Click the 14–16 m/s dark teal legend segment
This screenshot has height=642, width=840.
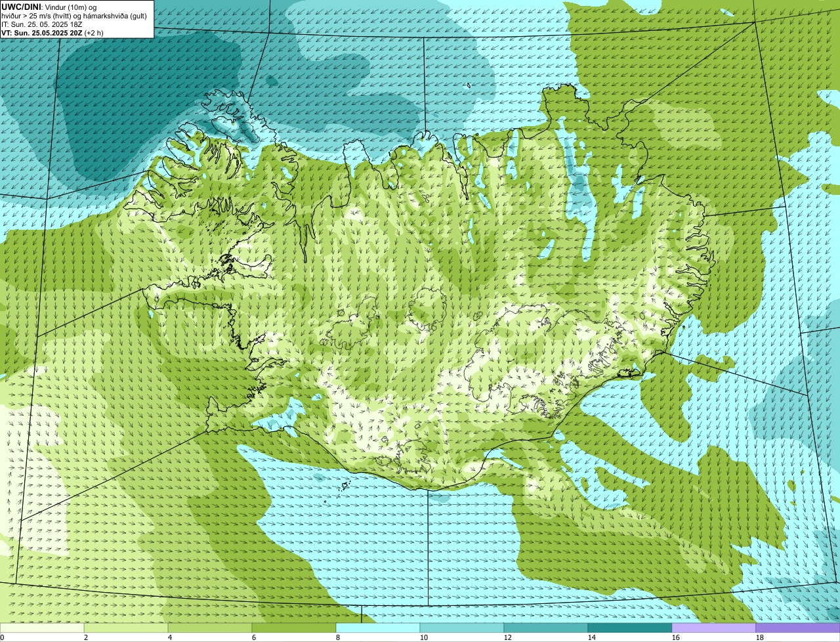(630, 628)
